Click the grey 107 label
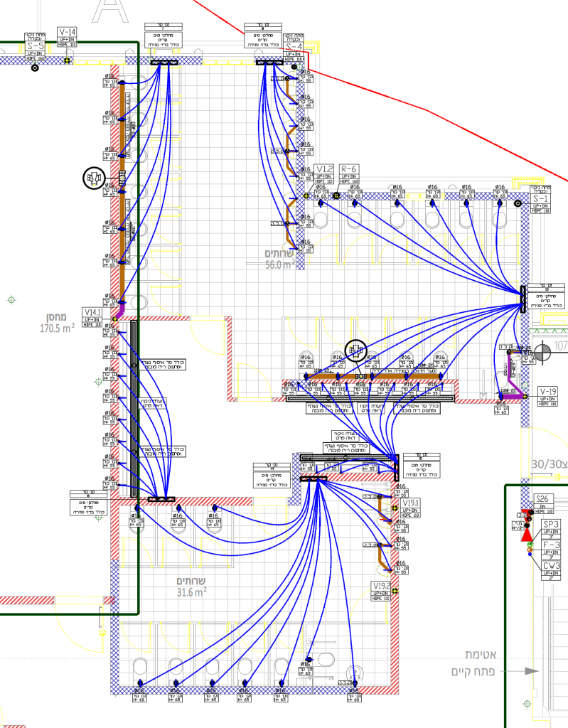 561,346
